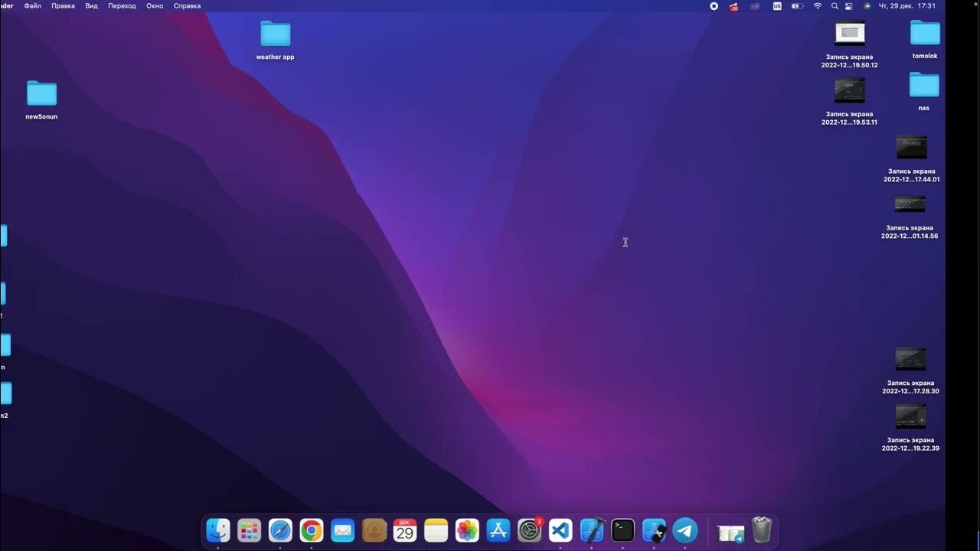This screenshot has height=551, width=980.
Task: Open Spotlight search in menu bar
Action: [x=835, y=6]
